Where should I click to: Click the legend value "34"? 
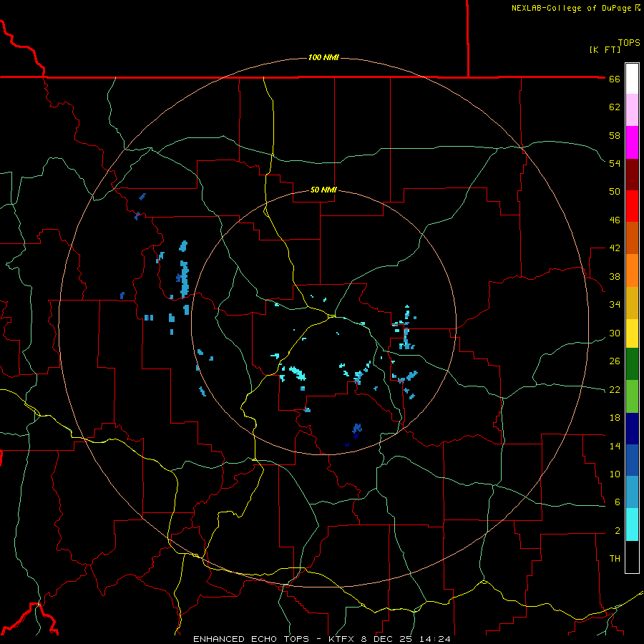coord(615,305)
